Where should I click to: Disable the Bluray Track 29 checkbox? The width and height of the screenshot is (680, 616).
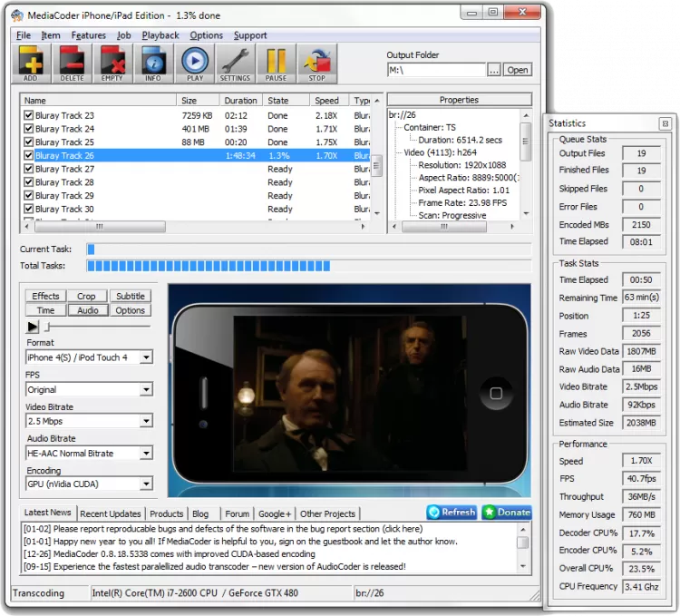(x=29, y=196)
